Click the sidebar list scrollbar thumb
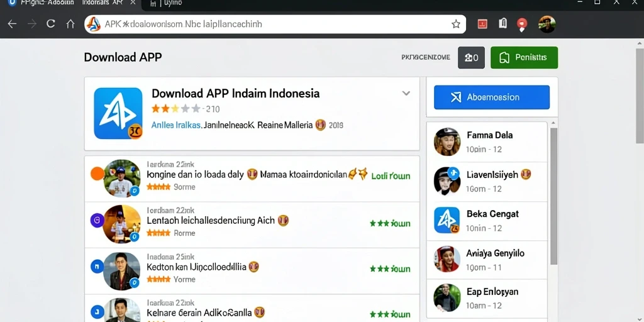The image size is (644, 322). (553, 196)
